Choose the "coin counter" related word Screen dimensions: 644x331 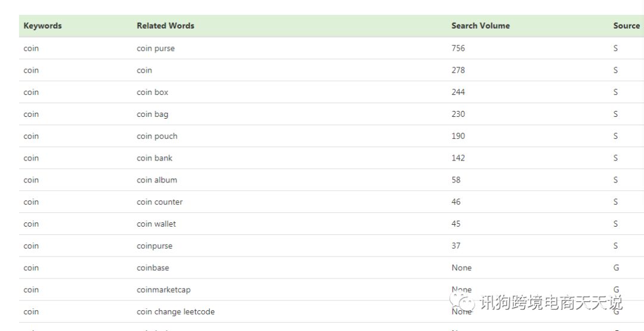click(x=159, y=202)
